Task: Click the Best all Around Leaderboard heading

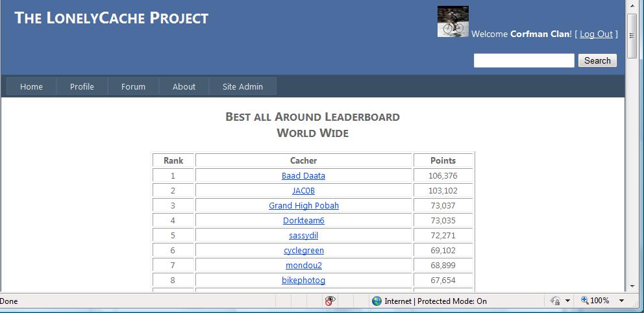Action: pyautogui.click(x=312, y=117)
